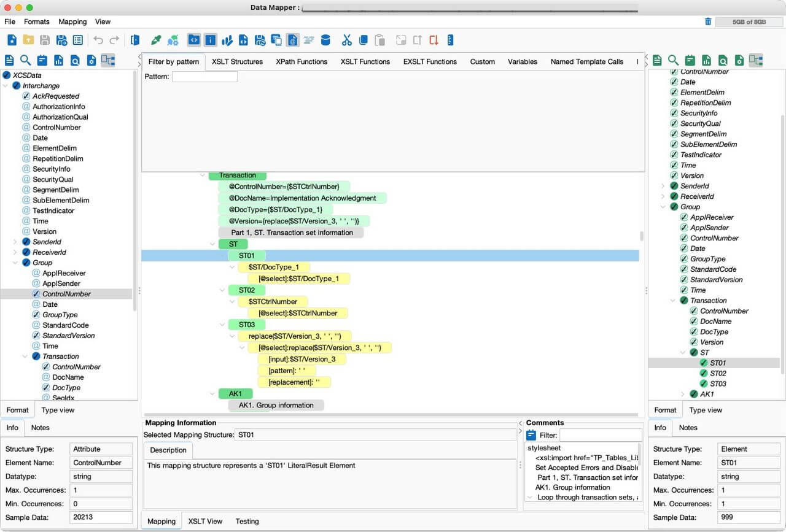
Task: Expand the SenderId node in left tree
Action: point(15,242)
